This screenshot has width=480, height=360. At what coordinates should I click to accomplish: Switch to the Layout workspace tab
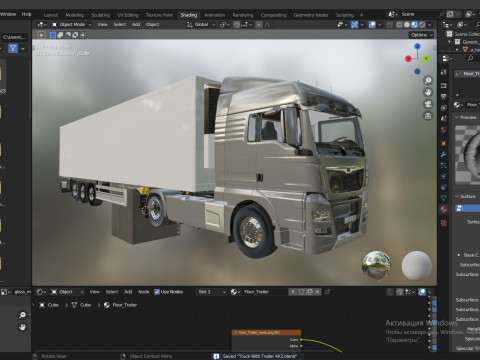coord(51,15)
